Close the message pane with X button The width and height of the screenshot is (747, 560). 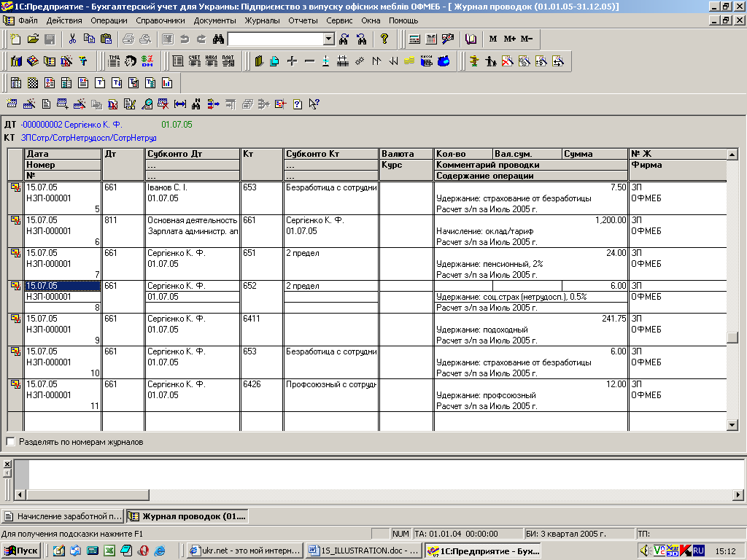coord(7,464)
